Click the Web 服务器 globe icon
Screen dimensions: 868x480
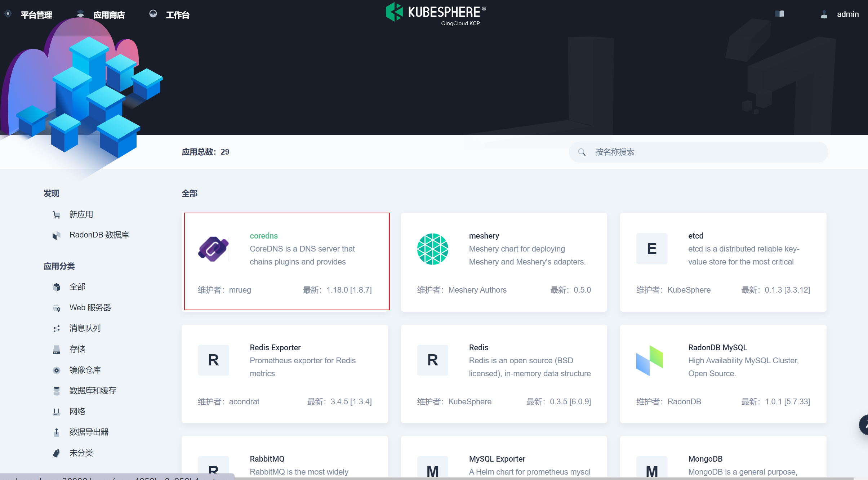coord(57,308)
